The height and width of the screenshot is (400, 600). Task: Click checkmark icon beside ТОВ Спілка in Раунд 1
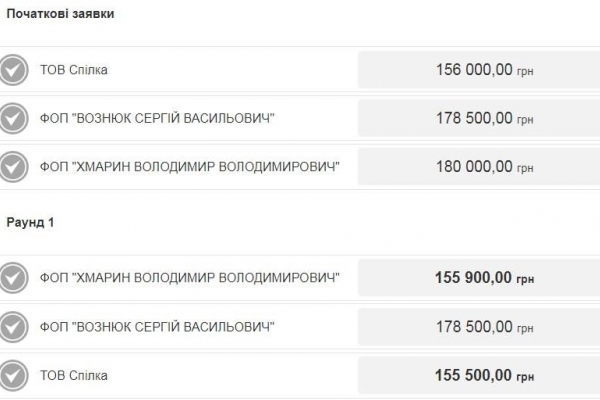[12, 375]
